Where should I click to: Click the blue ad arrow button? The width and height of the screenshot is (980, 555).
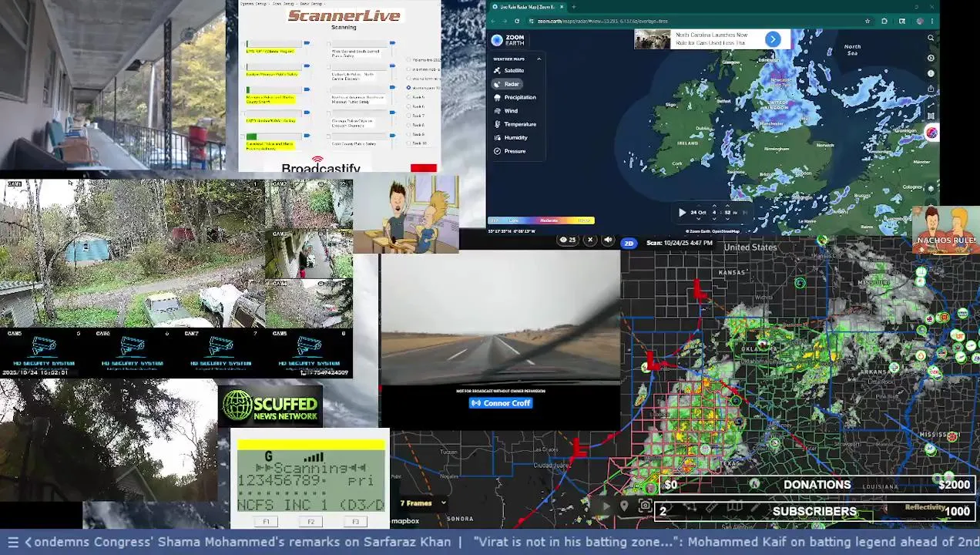(x=773, y=39)
